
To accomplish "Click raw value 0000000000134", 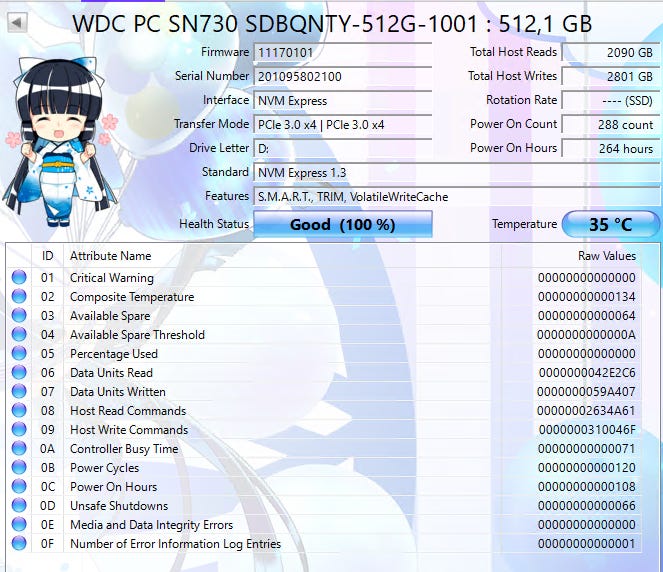I will point(586,297).
